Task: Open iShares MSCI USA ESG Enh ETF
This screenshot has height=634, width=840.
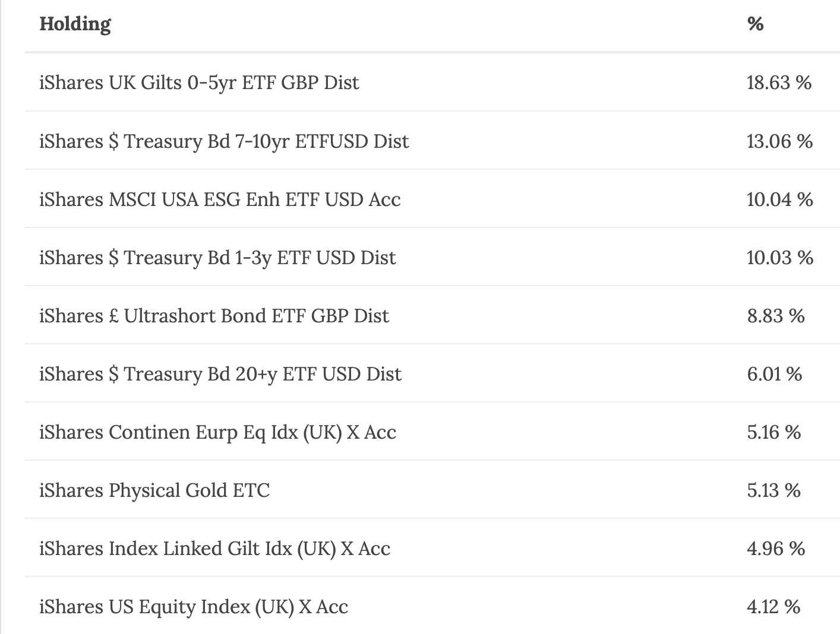Action: point(220,199)
